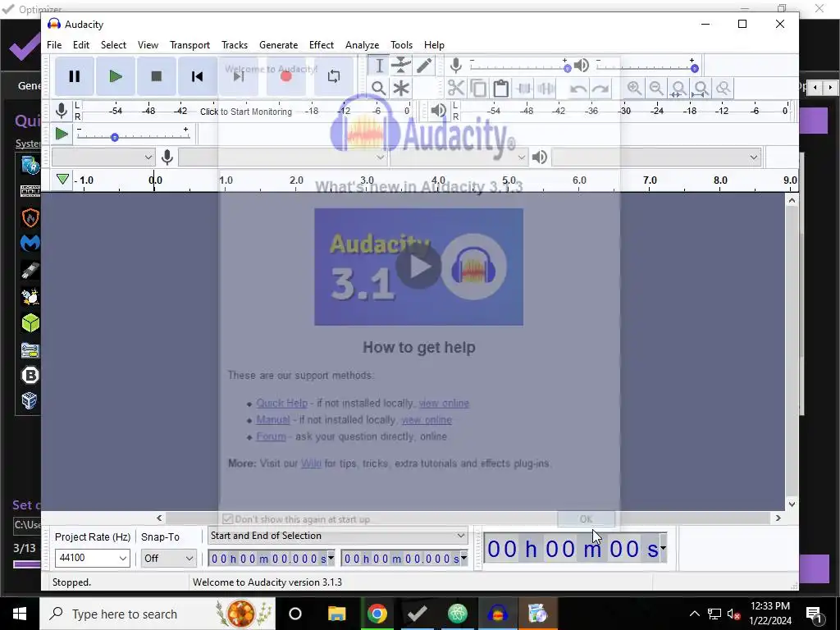Select the Envelope tool

(x=400, y=66)
